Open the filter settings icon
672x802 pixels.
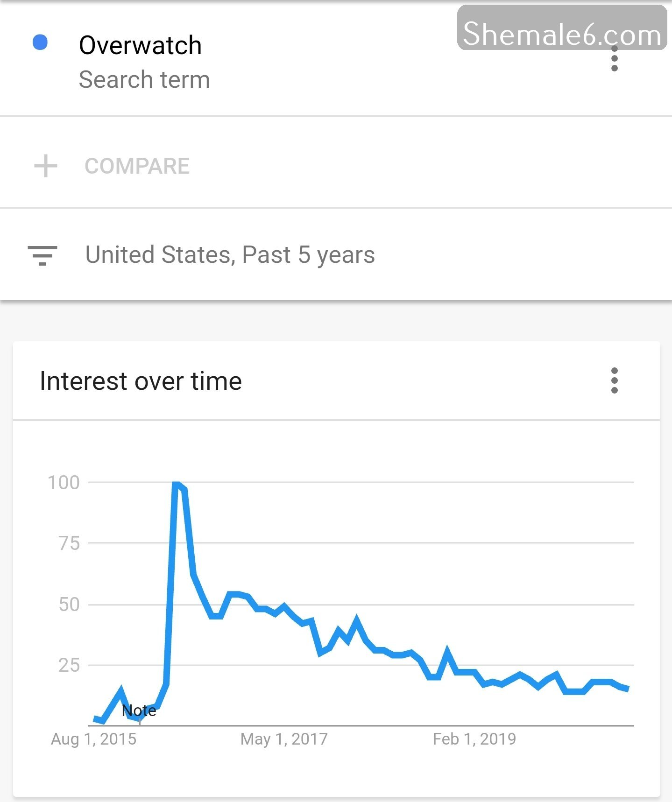click(x=42, y=255)
